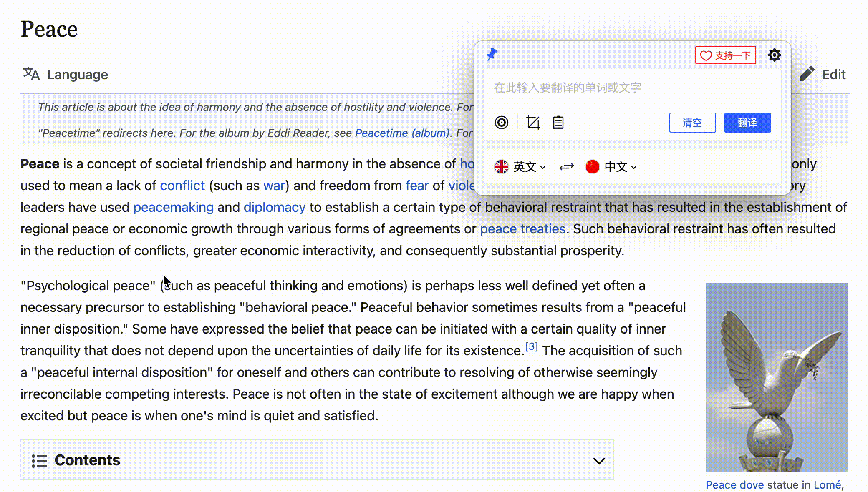Open the peacemaking link

click(173, 207)
